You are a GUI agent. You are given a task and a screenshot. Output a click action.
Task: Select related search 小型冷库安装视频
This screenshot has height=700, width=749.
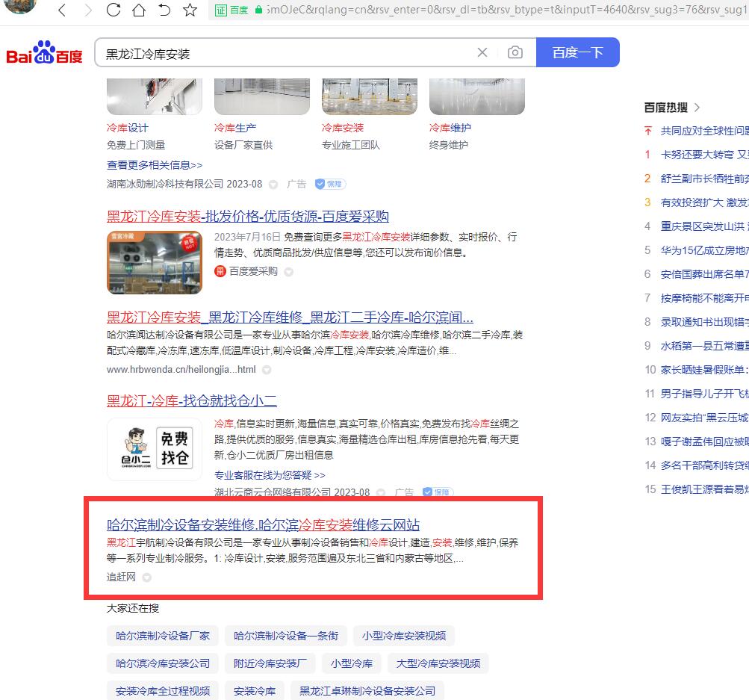click(x=404, y=636)
